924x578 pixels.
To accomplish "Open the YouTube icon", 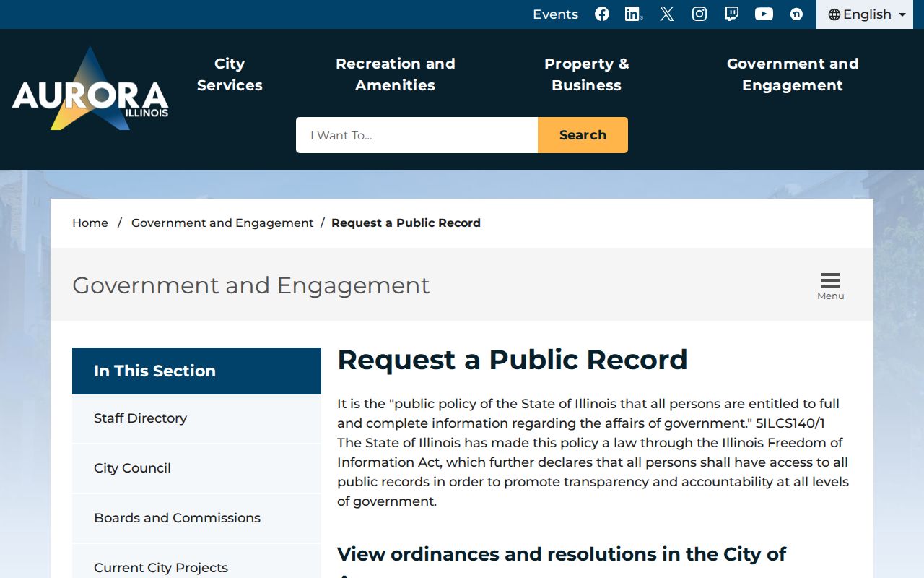I will tap(764, 14).
